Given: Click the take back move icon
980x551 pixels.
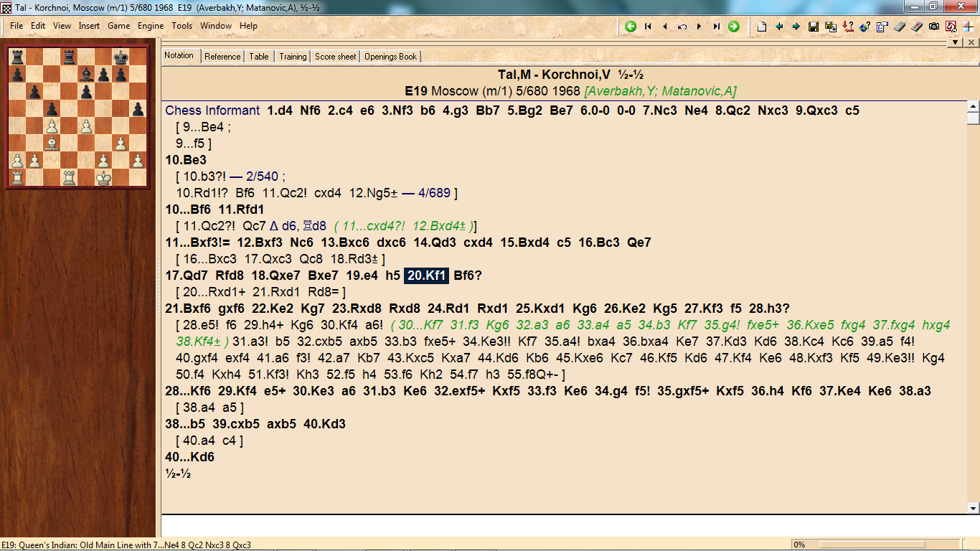Looking at the screenshot, I should click(682, 27).
